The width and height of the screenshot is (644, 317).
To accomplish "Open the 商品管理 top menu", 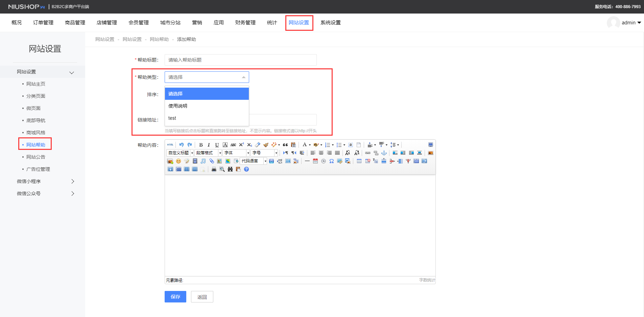I will tap(75, 23).
